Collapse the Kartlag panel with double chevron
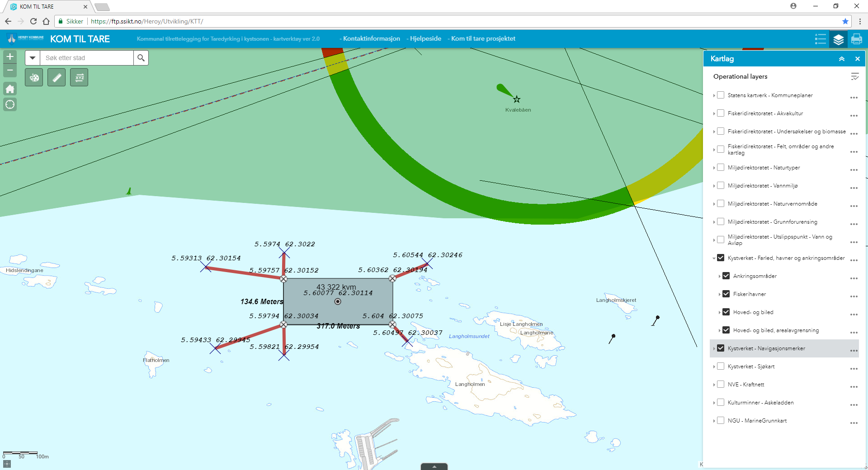This screenshot has width=868, height=470. pos(842,59)
